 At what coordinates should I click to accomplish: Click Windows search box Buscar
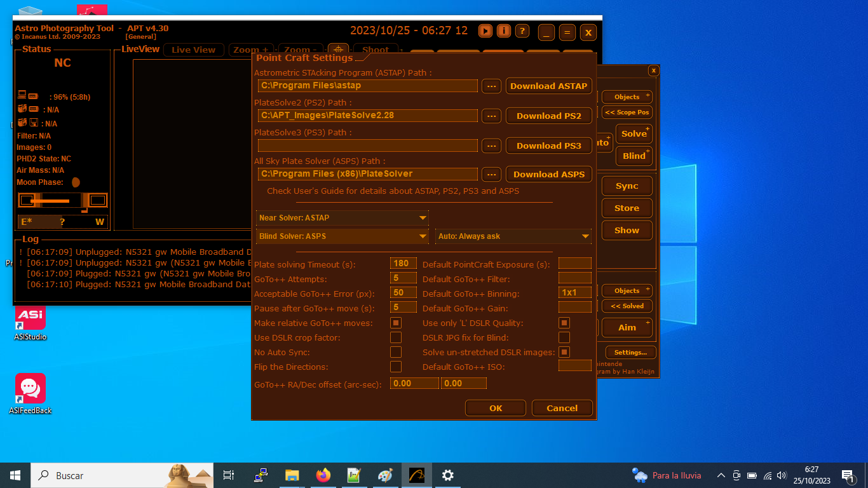pyautogui.click(x=121, y=475)
